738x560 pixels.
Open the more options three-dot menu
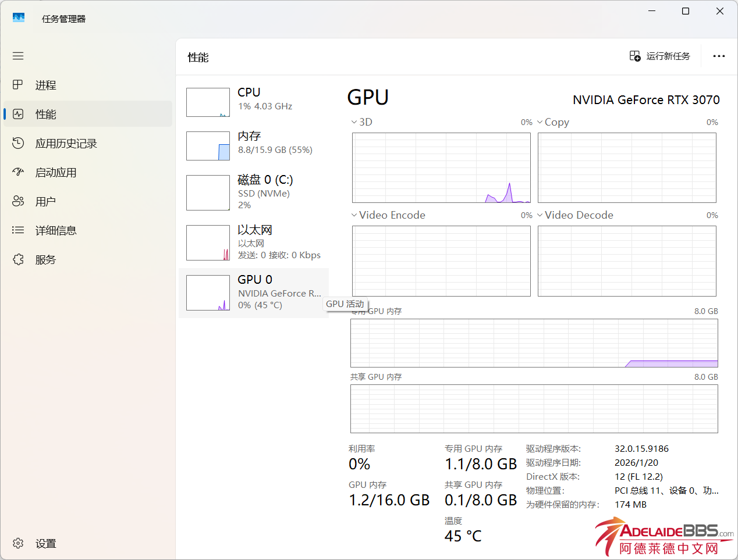[719, 56]
